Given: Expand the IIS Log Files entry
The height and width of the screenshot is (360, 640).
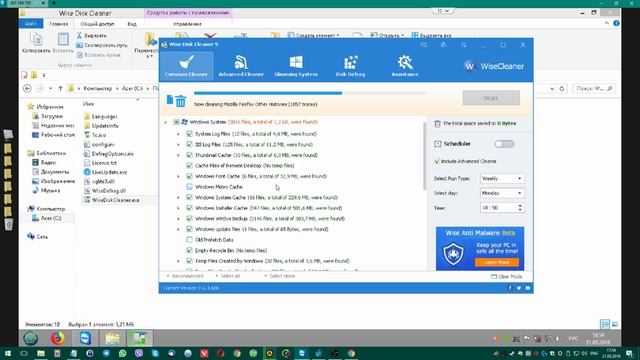Looking at the screenshot, I should click(x=178, y=144).
